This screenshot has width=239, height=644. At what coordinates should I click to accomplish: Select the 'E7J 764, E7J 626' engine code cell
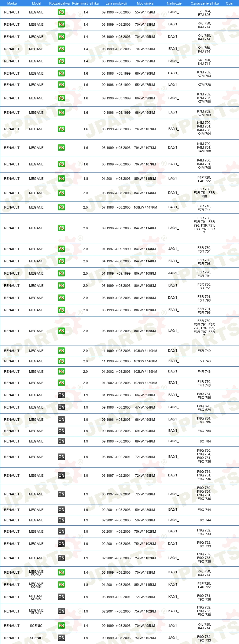tap(204, 13)
